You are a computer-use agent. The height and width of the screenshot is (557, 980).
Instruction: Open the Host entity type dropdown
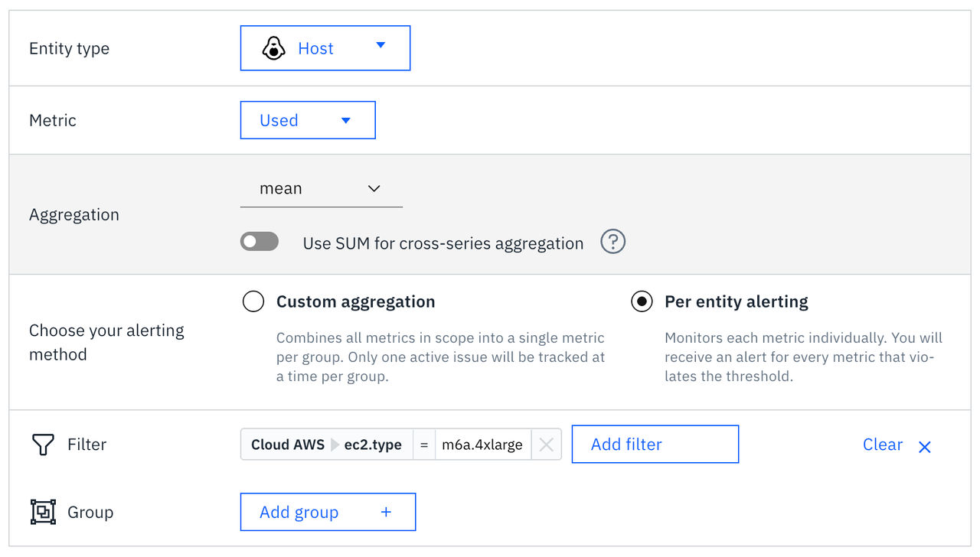(325, 48)
